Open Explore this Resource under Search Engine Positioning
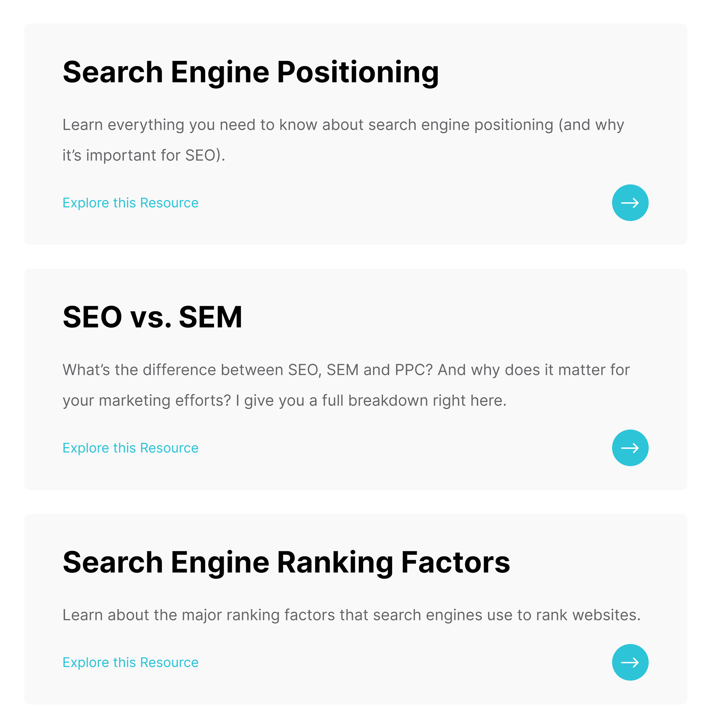This screenshot has width=712, height=728. tap(130, 203)
